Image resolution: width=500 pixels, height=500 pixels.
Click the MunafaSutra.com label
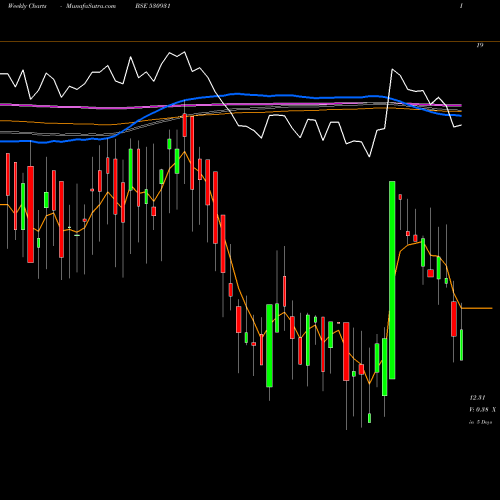(91, 6)
